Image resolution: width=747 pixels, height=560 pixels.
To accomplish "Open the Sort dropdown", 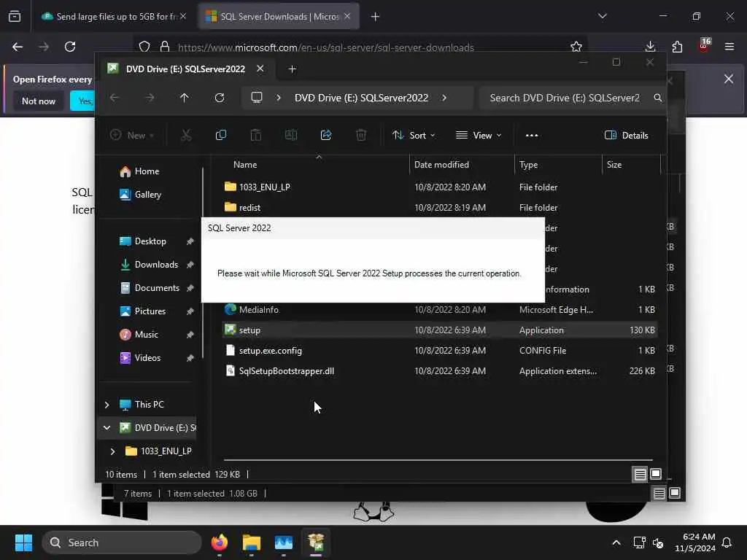I will (414, 135).
